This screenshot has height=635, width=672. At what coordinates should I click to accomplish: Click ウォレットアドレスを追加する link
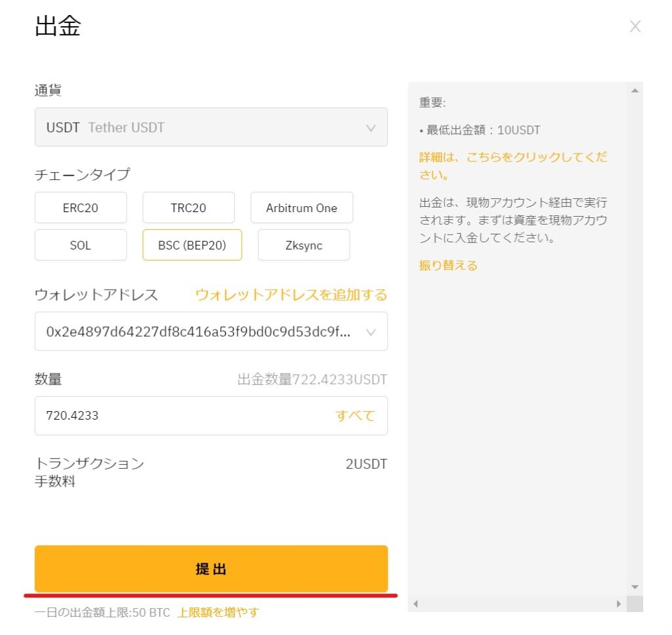click(291, 295)
